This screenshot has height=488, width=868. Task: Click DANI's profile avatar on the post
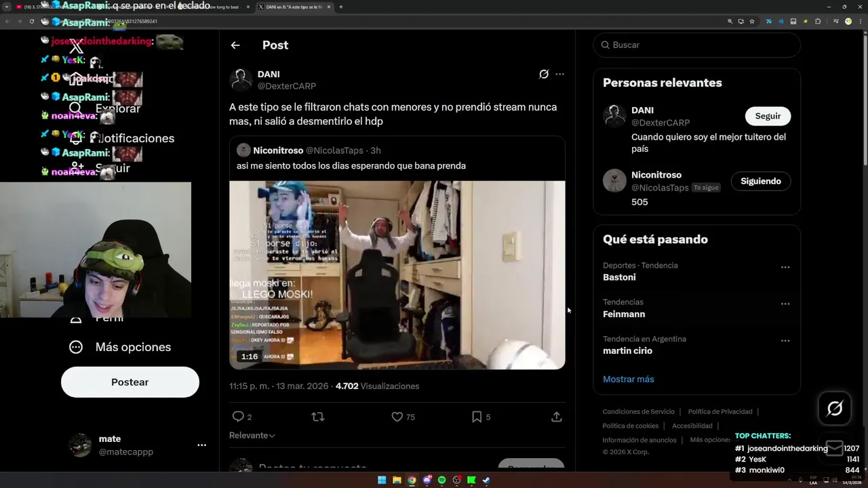pyautogui.click(x=241, y=80)
